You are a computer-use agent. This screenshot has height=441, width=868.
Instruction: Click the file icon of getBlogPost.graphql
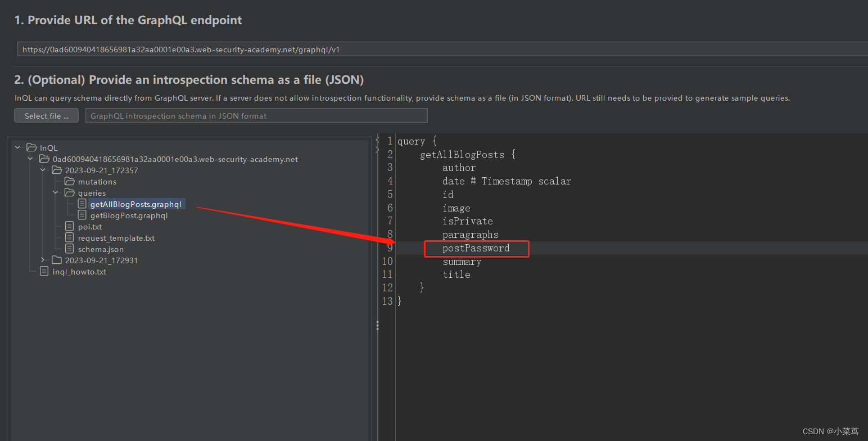click(x=82, y=215)
